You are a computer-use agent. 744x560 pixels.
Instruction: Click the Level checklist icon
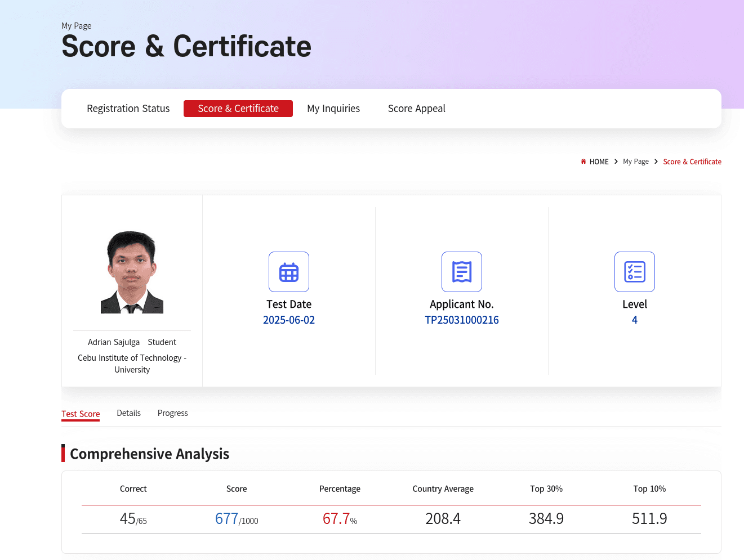[x=634, y=272]
